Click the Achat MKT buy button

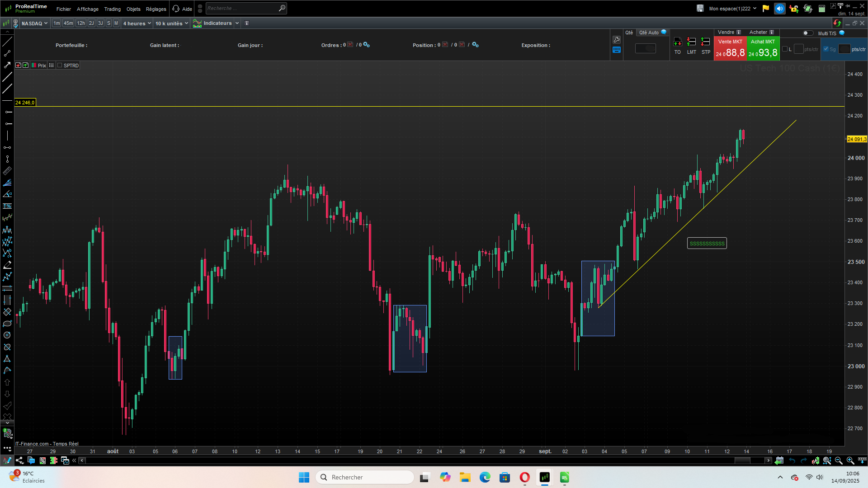(763, 48)
